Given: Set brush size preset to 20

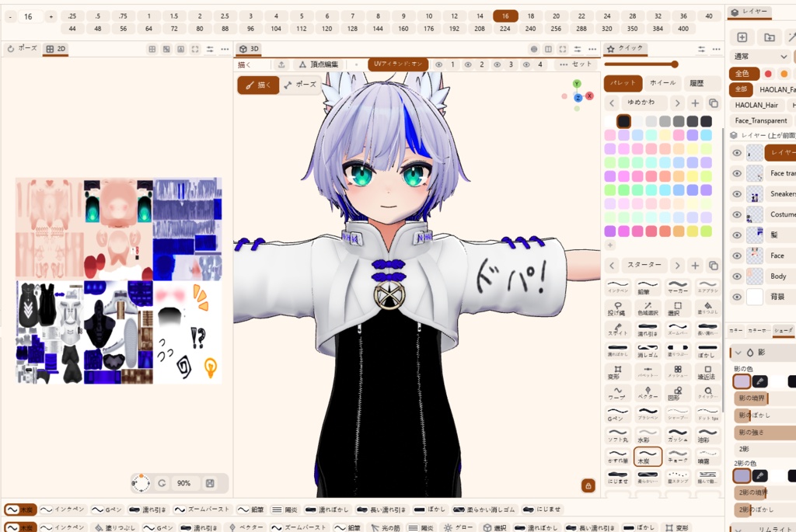Looking at the screenshot, I should 556,16.
